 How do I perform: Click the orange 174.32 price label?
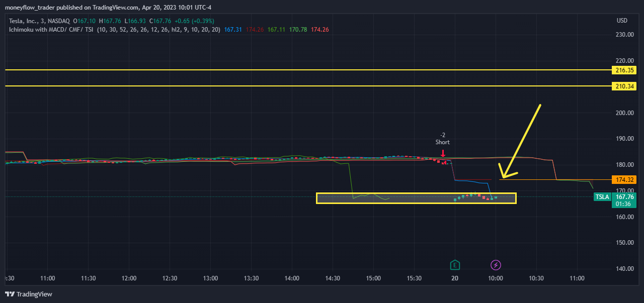624,179
